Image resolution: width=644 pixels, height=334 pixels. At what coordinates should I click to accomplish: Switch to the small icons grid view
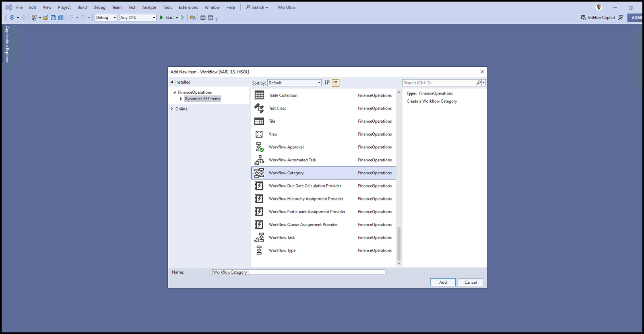tap(327, 82)
